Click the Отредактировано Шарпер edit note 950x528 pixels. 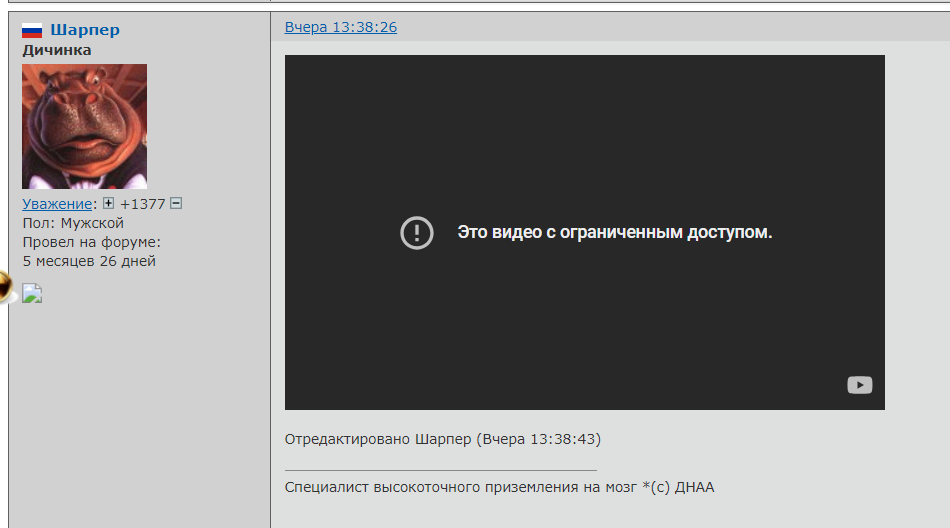pyautogui.click(x=443, y=439)
